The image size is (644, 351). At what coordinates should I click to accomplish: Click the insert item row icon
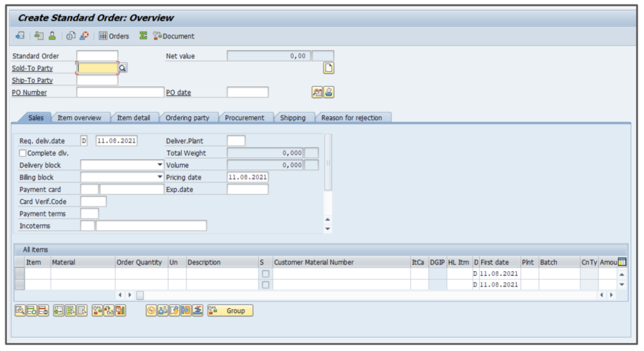pos(31,311)
